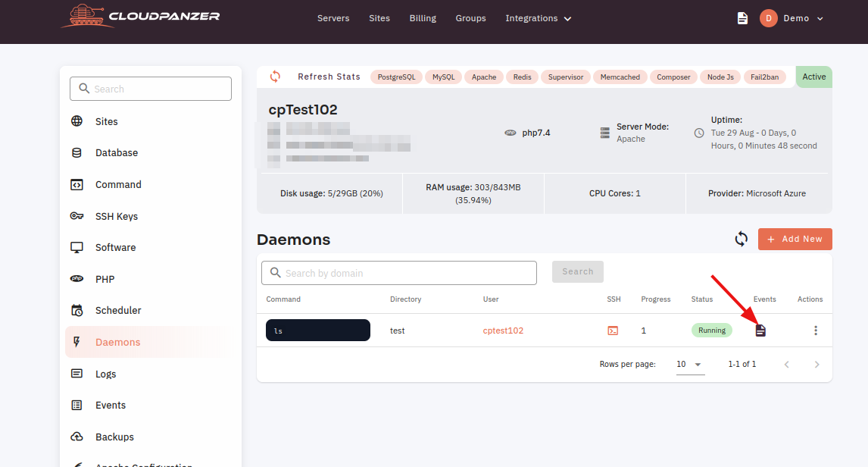This screenshot has width=868, height=467.
Task: Click the Events list icon in sidebar
Action: coord(77,405)
